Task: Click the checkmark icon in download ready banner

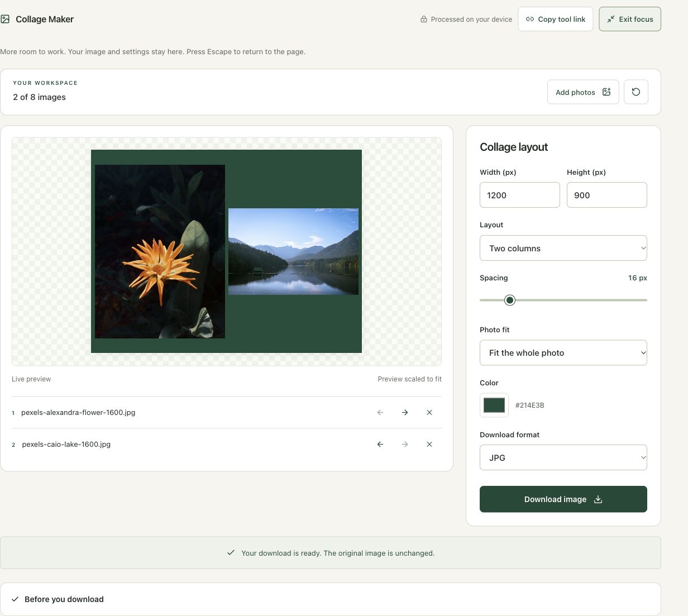Action: pos(231,553)
